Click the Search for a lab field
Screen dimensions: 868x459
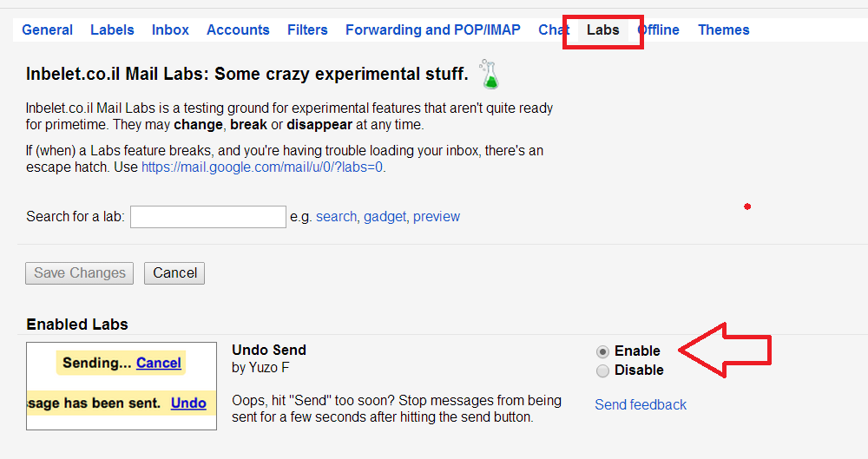(x=208, y=217)
